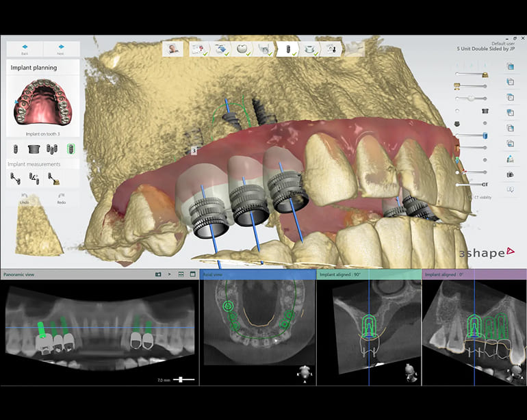Open the sleeve workflow step
This screenshot has width=527, height=420.
310,49
